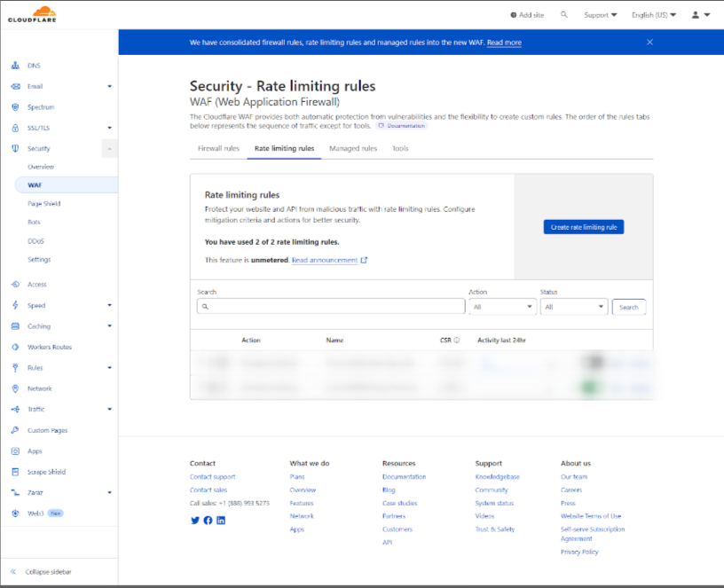Click the Zaraz icon in sidebar
Screen dimensions: 724x588
pyautogui.click(x=15, y=492)
